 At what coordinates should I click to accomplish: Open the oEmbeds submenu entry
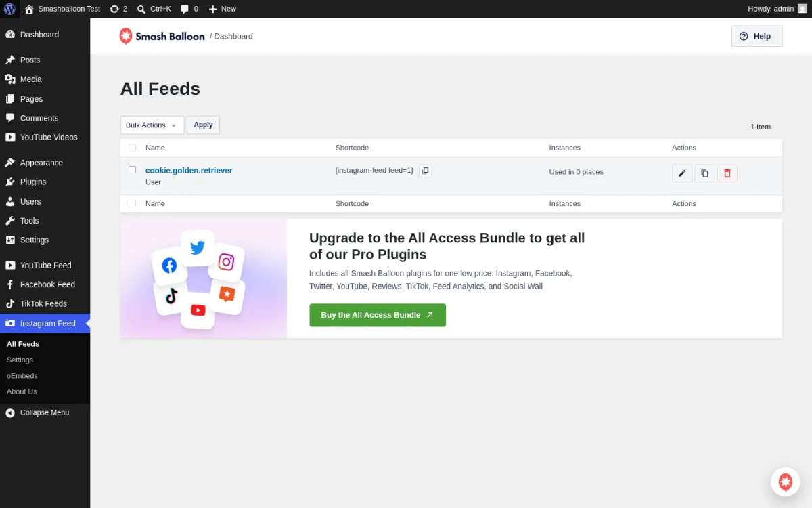point(22,375)
